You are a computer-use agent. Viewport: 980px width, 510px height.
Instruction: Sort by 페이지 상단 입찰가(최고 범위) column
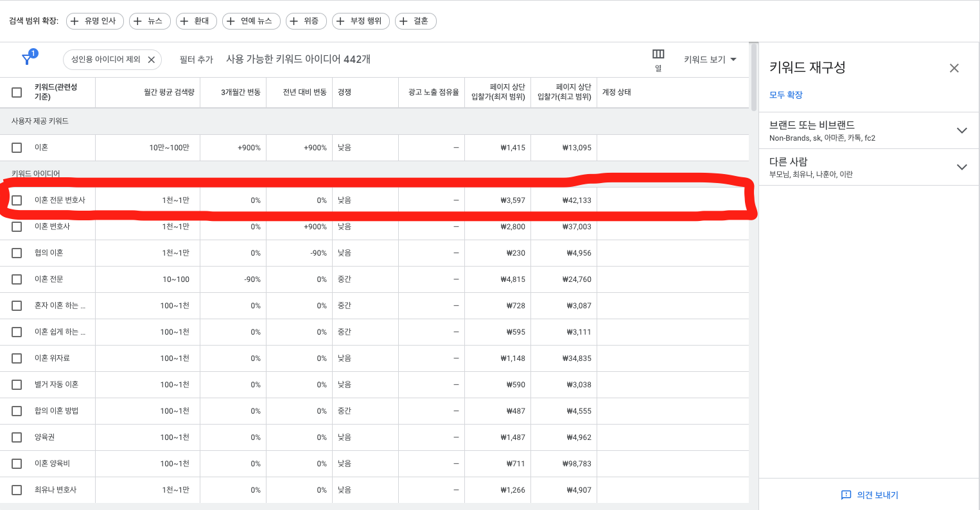point(564,92)
